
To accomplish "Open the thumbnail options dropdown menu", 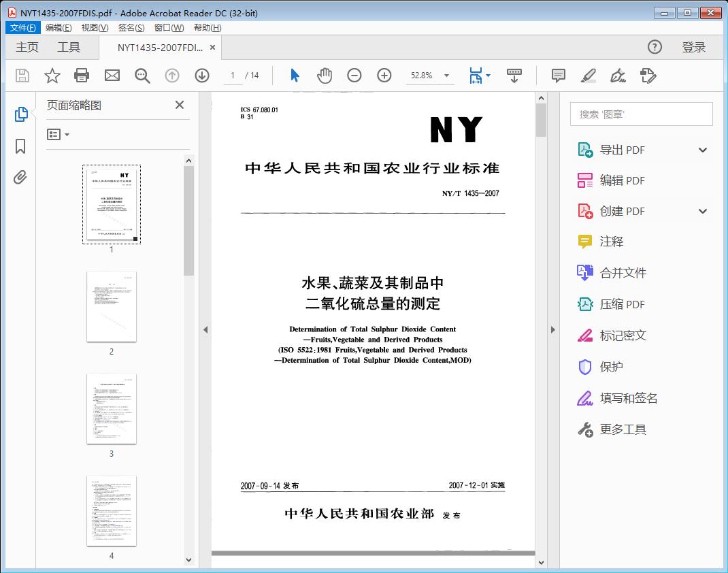I will tap(59, 135).
